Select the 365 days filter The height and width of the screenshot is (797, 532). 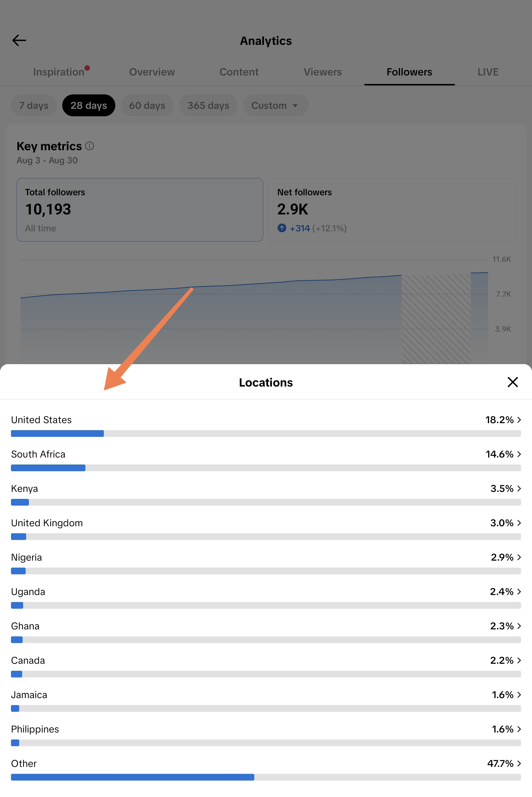208,106
